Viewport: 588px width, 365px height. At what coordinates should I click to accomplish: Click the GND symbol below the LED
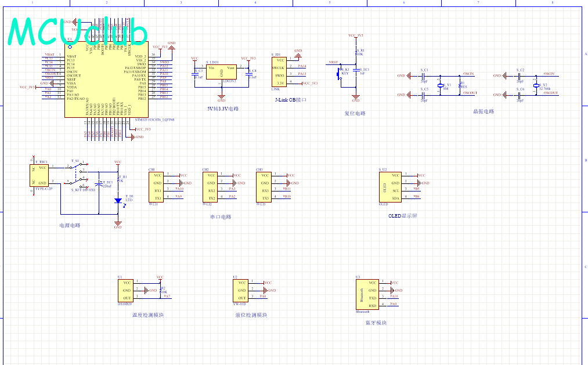(x=118, y=225)
